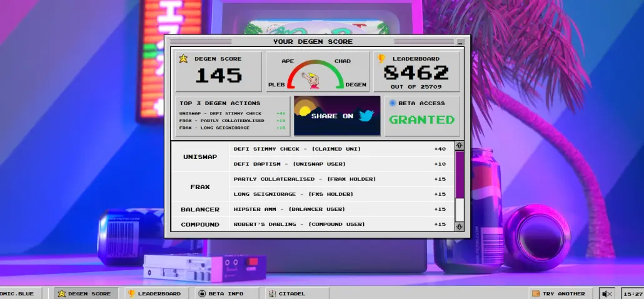Select 'ROBERT'S DARLING - (COMPOUND USER)' row
The height and width of the screenshot is (299, 644).
[341, 224]
